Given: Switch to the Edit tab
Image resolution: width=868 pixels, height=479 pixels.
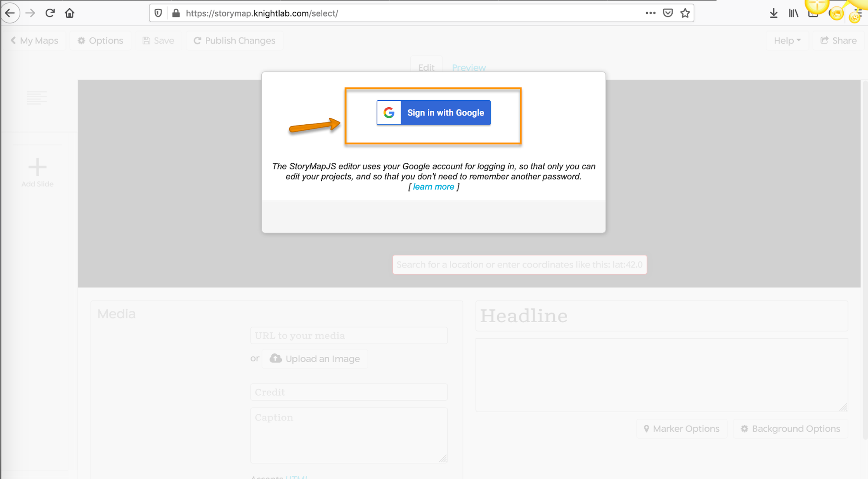Looking at the screenshot, I should pos(426,67).
